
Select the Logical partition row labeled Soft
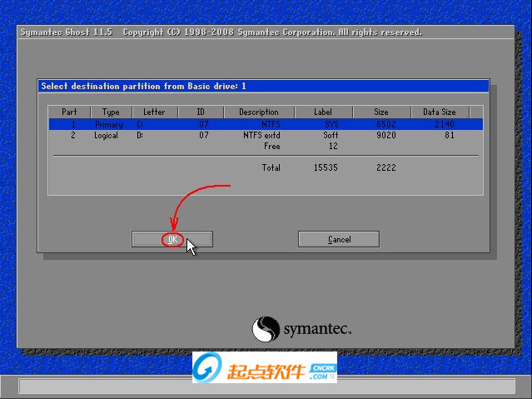tap(266, 135)
